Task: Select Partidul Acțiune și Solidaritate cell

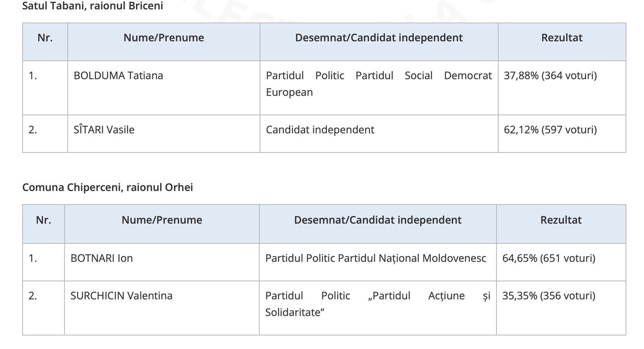Action: point(378,308)
